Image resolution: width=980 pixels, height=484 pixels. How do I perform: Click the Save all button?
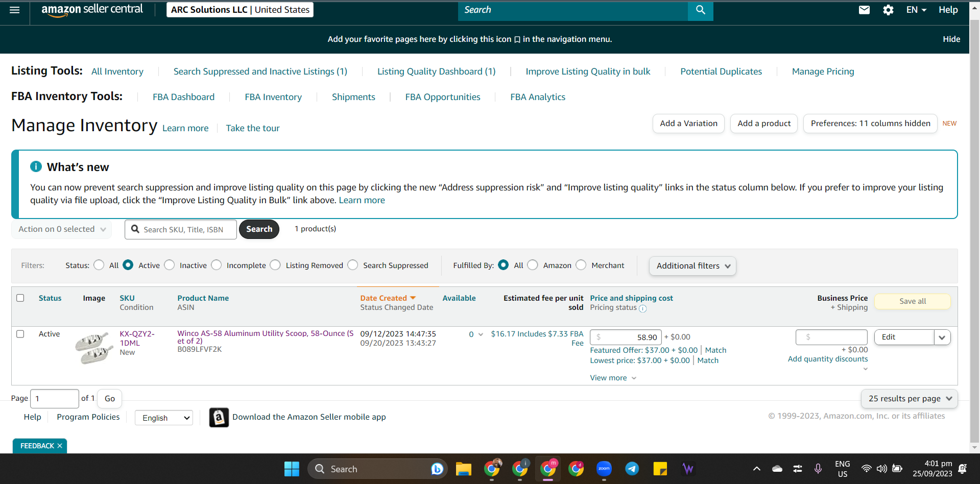point(912,301)
